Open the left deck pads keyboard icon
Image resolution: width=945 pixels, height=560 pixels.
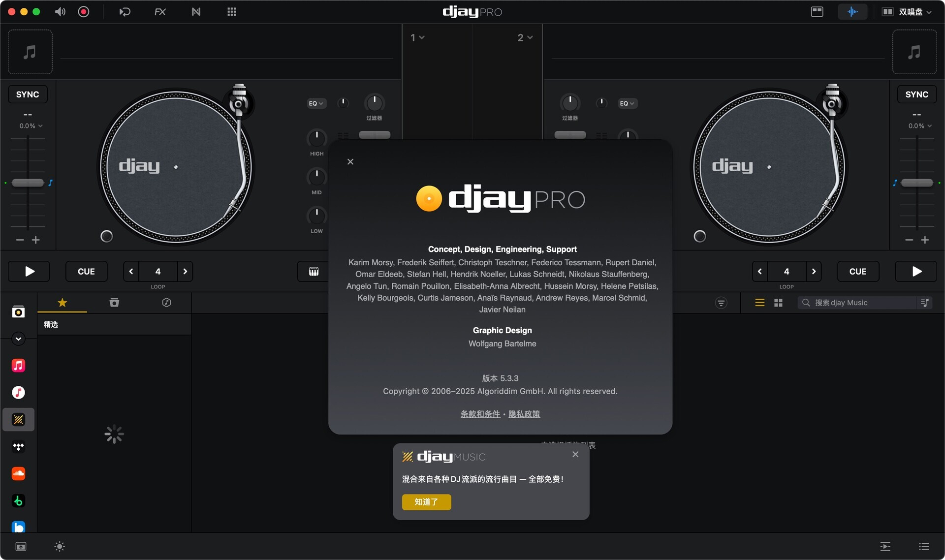click(314, 271)
